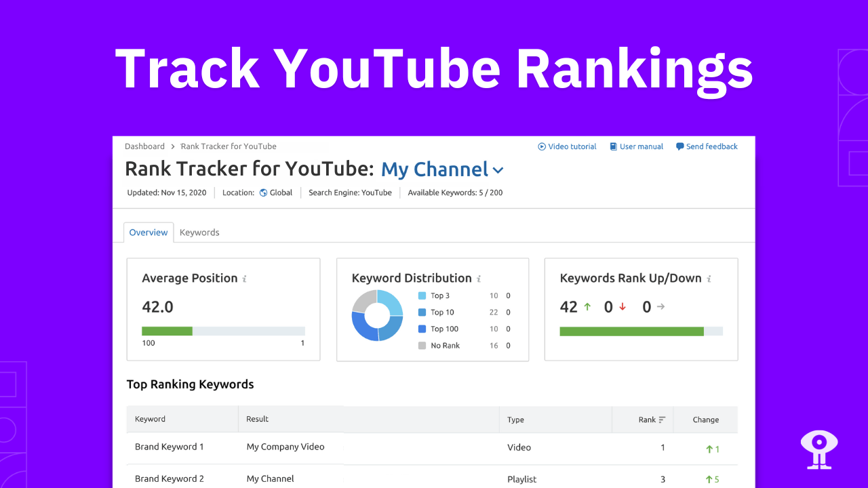Image resolution: width=868 pixels, height=488 pixels.
Task: Click the Video type cell
Action: point(519,447)
